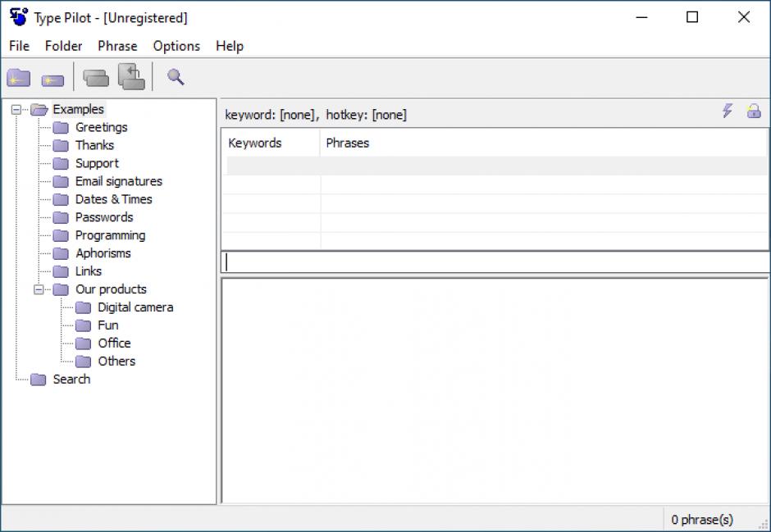
Task: Open the Options menu
Action: [176, 46]
